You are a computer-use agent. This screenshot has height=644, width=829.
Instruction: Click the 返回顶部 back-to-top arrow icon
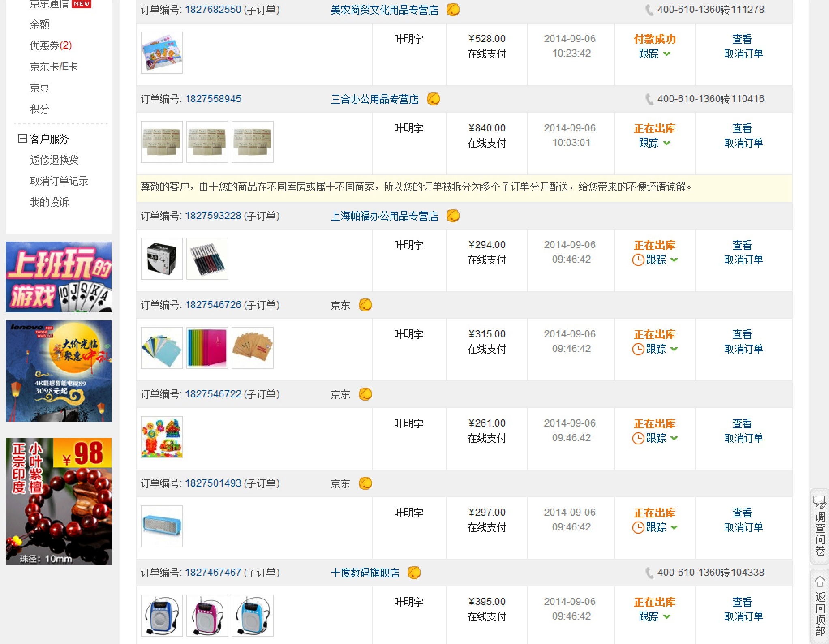(x=820, y=582)
